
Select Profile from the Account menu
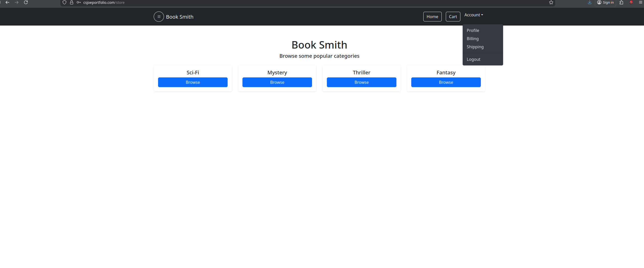[473, 30]
